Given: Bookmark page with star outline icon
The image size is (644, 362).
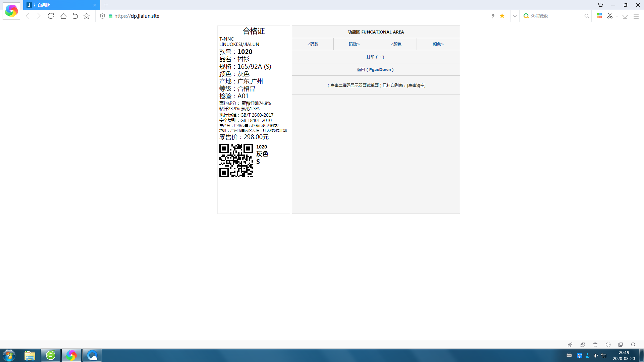Looking at the screenshot, I should [x=87, y=16].
